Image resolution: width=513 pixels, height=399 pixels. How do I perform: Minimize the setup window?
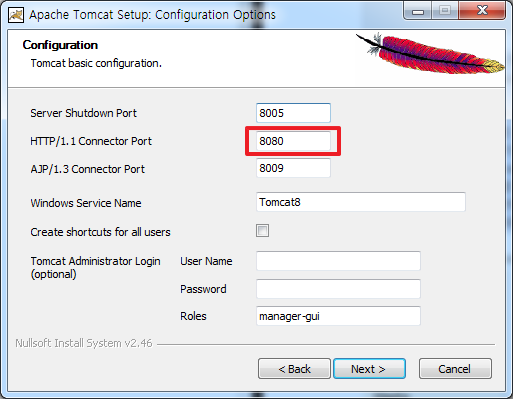pos(418,11)
